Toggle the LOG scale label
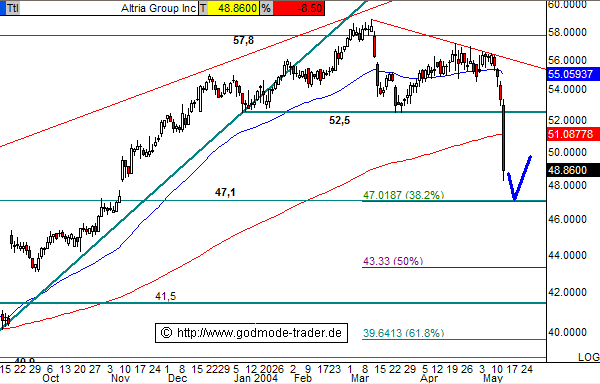 (589, 357)
